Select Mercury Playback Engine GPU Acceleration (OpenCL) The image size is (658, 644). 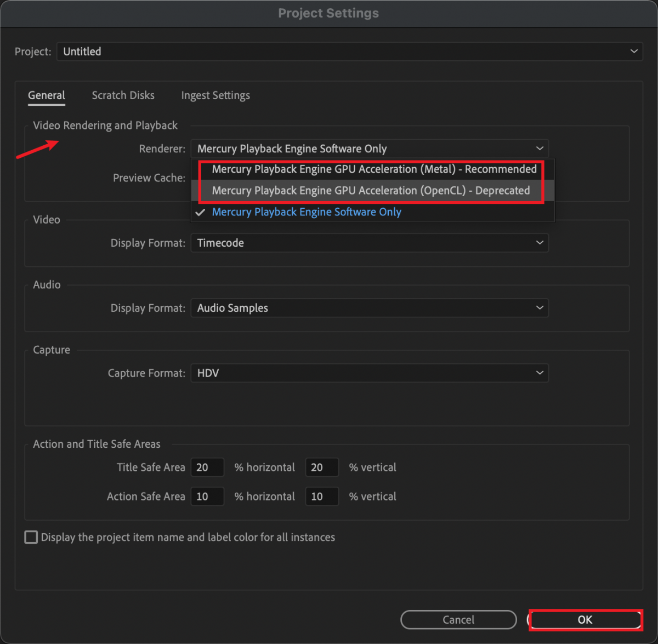[x=372, y=191]
